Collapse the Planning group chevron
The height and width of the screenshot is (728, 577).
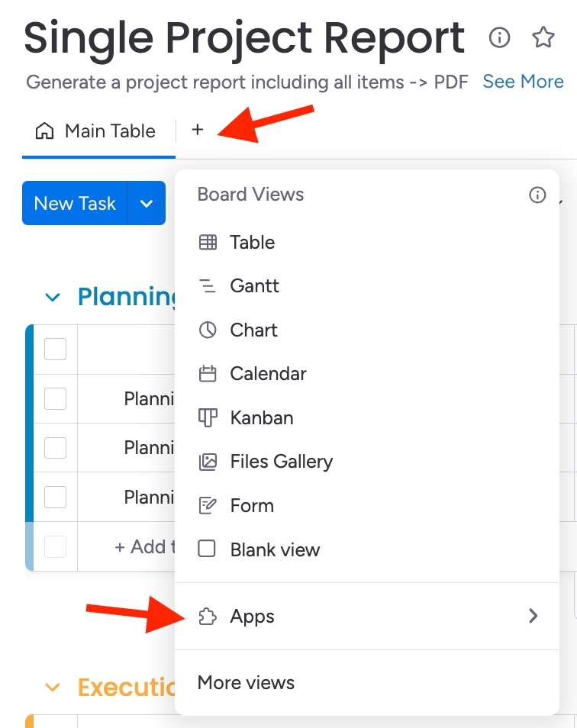(x=52, y=297)
